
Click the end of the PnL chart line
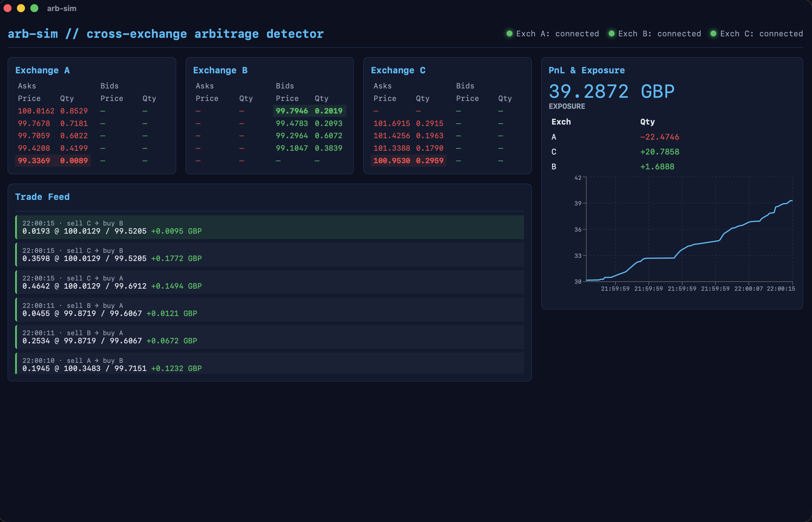791,201
